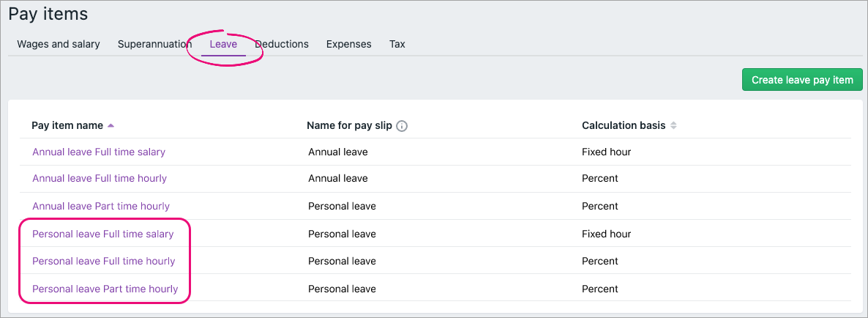Click Percent in Personal leave Part time hourly row
868x318 pixels.
tap(600, 289)
